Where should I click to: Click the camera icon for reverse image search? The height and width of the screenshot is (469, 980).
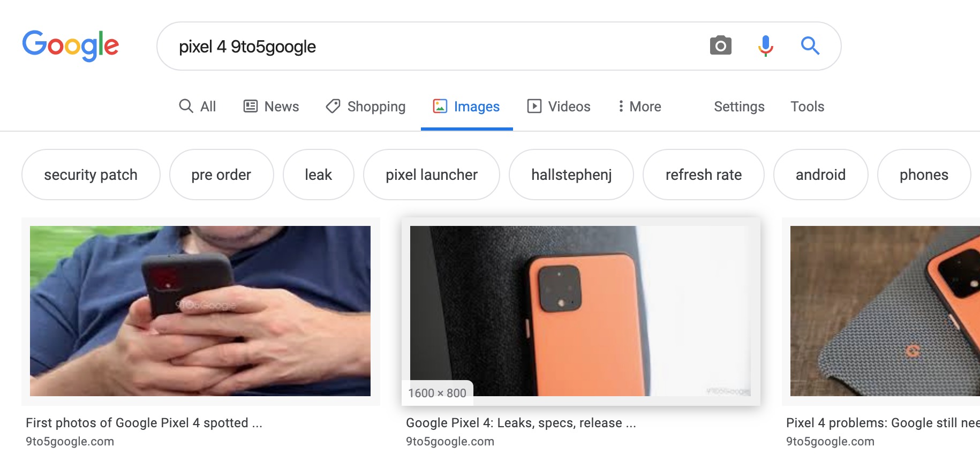click(720, 46)
